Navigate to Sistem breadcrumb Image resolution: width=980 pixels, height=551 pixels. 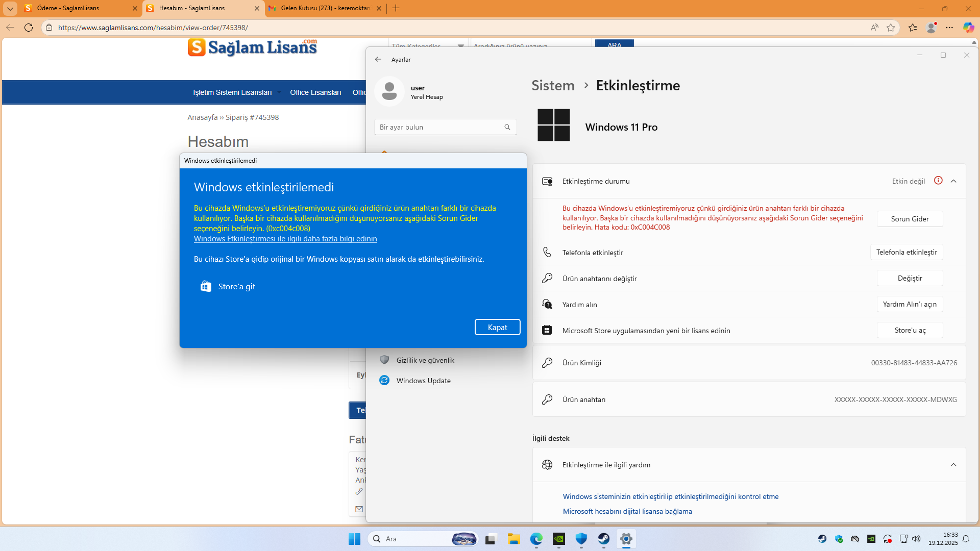pyautogui.click(x=553, y=85)
